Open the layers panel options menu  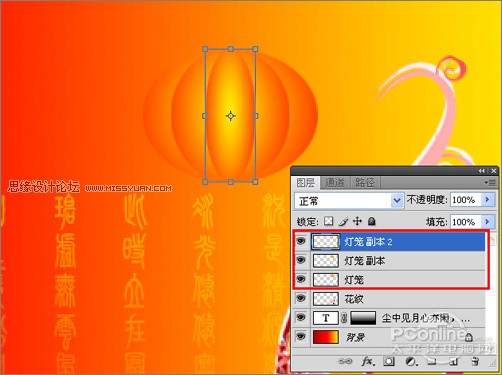tap(490, 182)
